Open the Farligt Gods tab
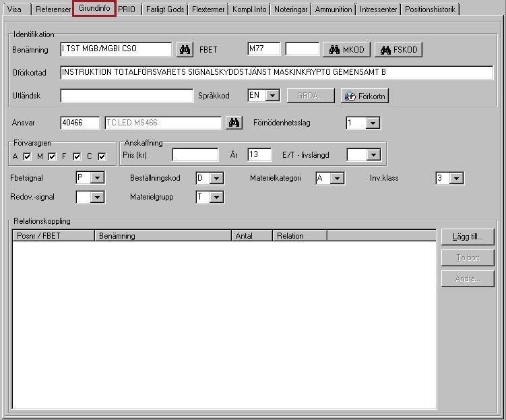This screenshot has width=506, height=420. (165, 9)
